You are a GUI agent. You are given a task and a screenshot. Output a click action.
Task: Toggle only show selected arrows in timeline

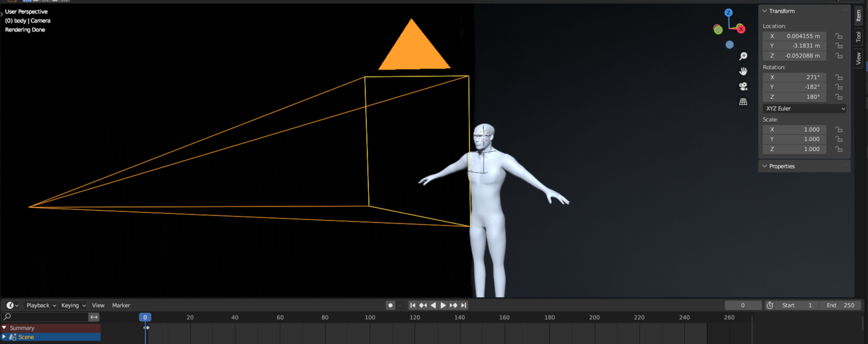[94, 317]
